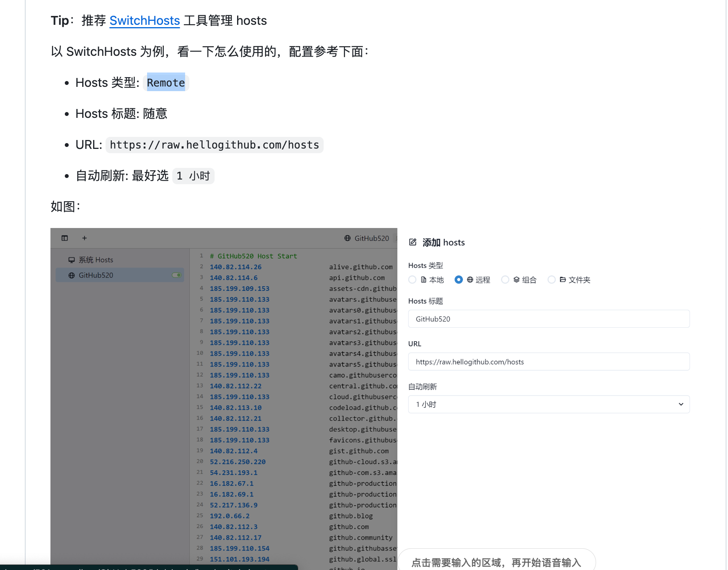The width and height of the screenshot is (728, 570).
Task: Click github.community hostname
Action: pyautogui.click(x=361, y=538)
